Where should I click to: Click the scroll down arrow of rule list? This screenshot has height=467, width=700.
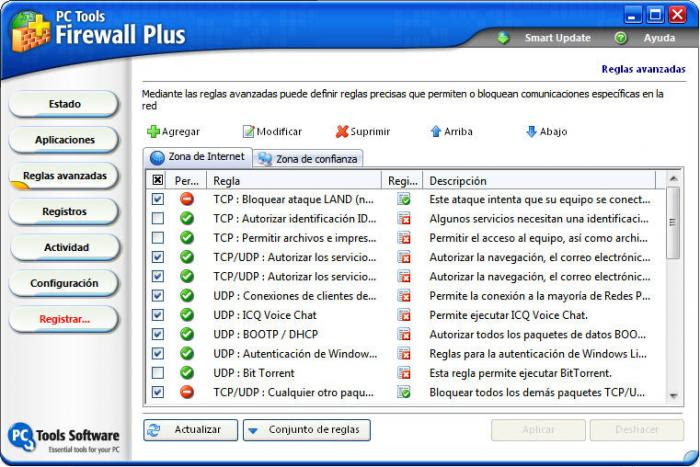coord(673,396)
